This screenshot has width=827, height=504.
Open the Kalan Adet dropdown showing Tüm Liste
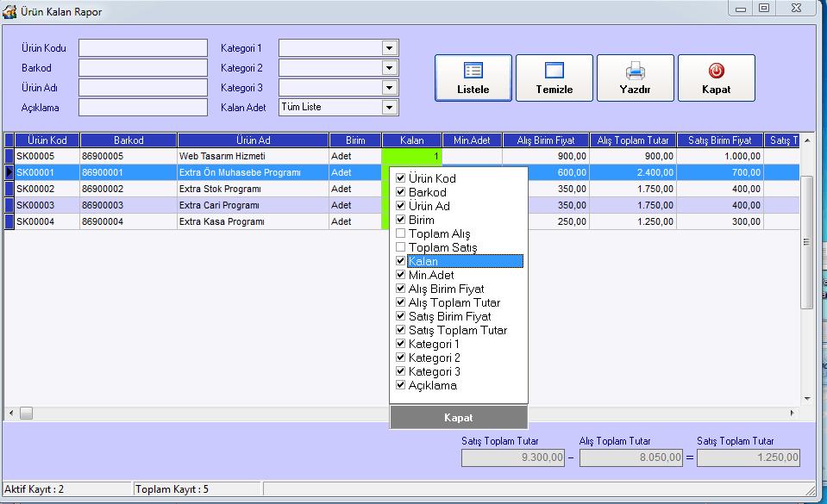(x=389, y=108)
